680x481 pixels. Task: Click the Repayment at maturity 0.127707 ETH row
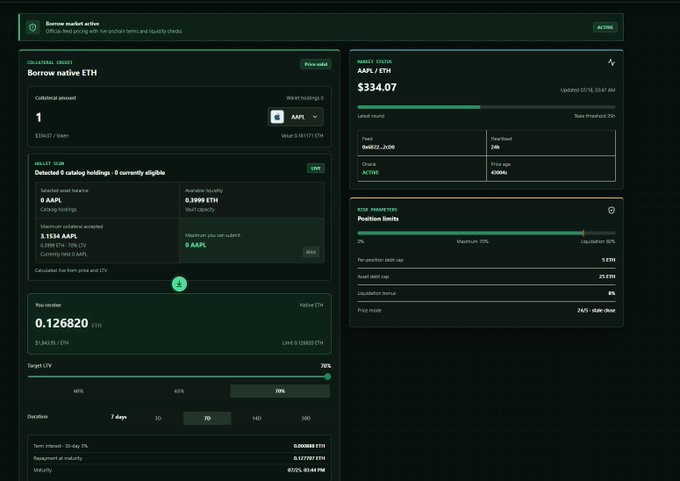coord(179,458)
